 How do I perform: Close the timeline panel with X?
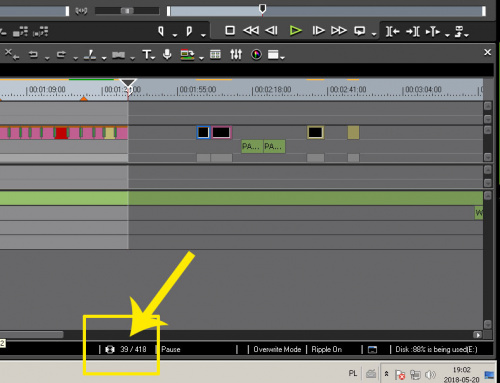point(487,52)
